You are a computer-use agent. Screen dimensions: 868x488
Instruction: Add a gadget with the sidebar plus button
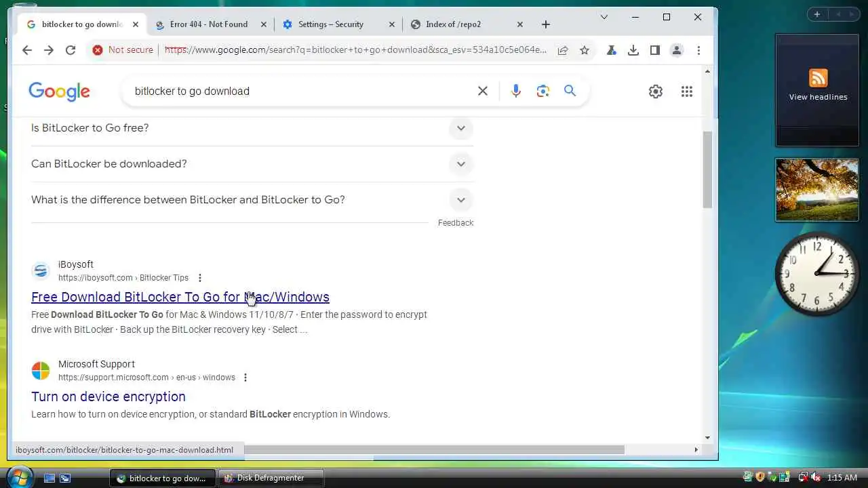pyautogui.click(x=817, y=14)
